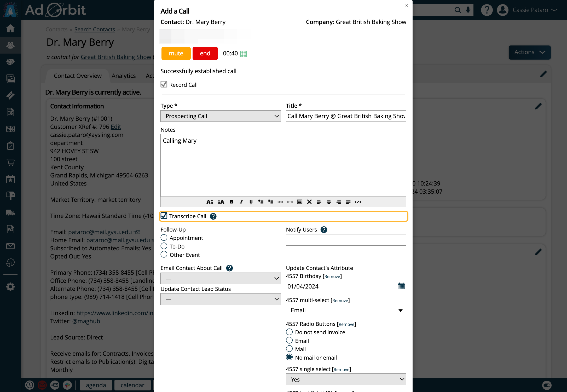Open the Slack icon in the bottom bar

(x=67, y=385)
